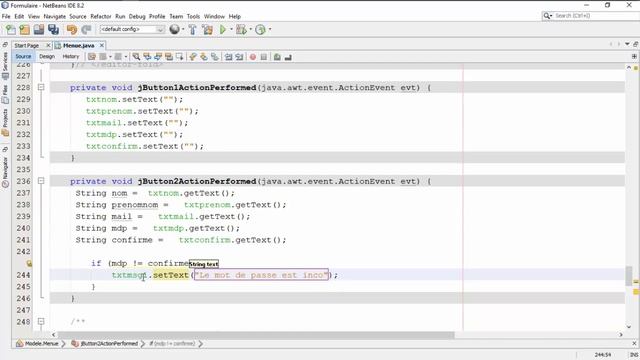Click the Save All toolbar icon

53,29
